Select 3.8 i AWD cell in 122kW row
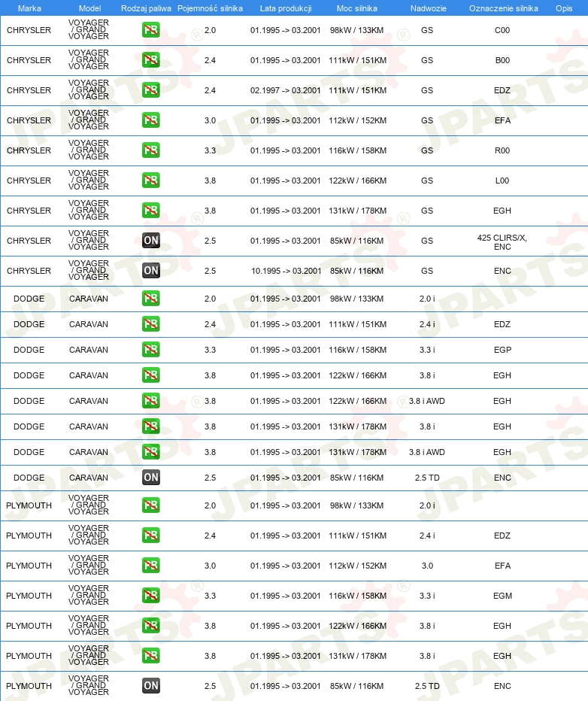This screenshot has width=588, height=701. [427, 401]
